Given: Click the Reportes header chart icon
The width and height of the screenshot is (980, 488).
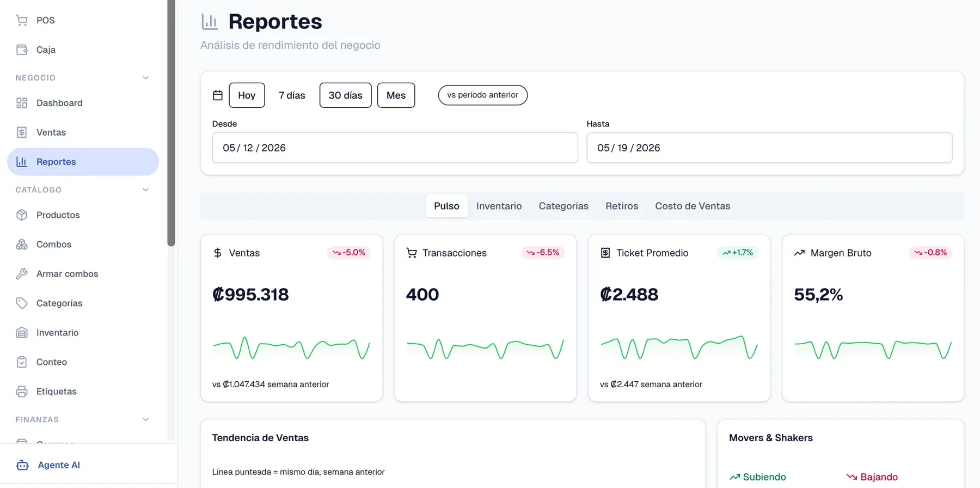Looking at the screenshot, I should pyautogui.click(x=210, y=22).
